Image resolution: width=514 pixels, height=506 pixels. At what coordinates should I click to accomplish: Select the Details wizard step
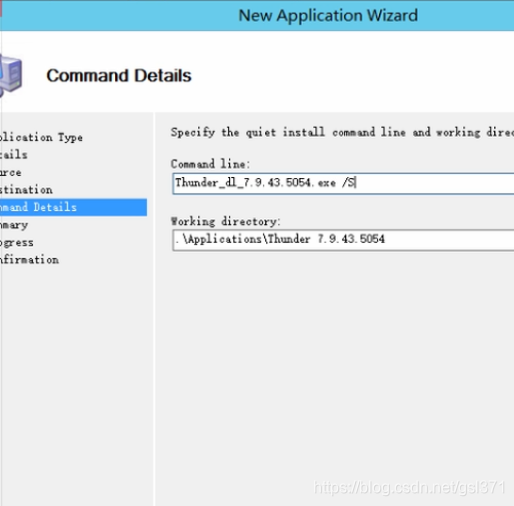click(14, 155)
